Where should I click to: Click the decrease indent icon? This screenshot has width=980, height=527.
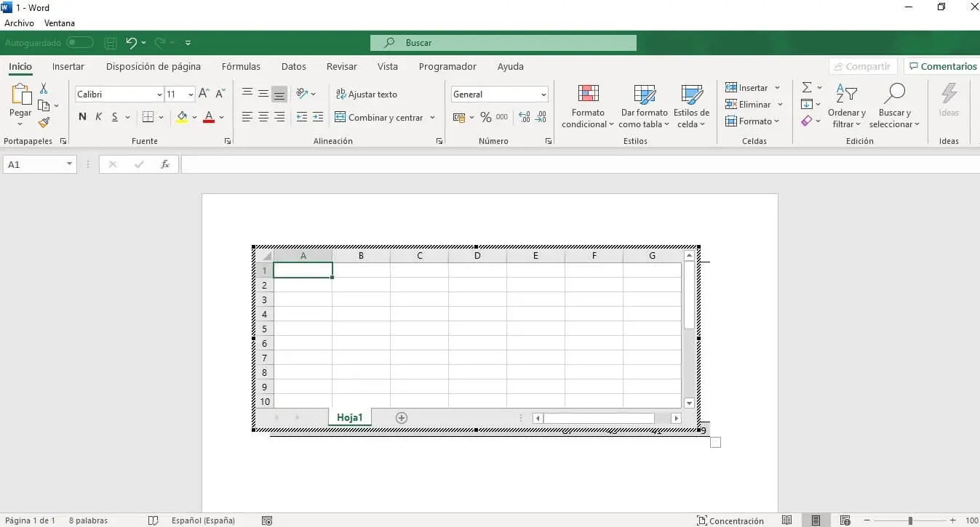coord(302,117)
